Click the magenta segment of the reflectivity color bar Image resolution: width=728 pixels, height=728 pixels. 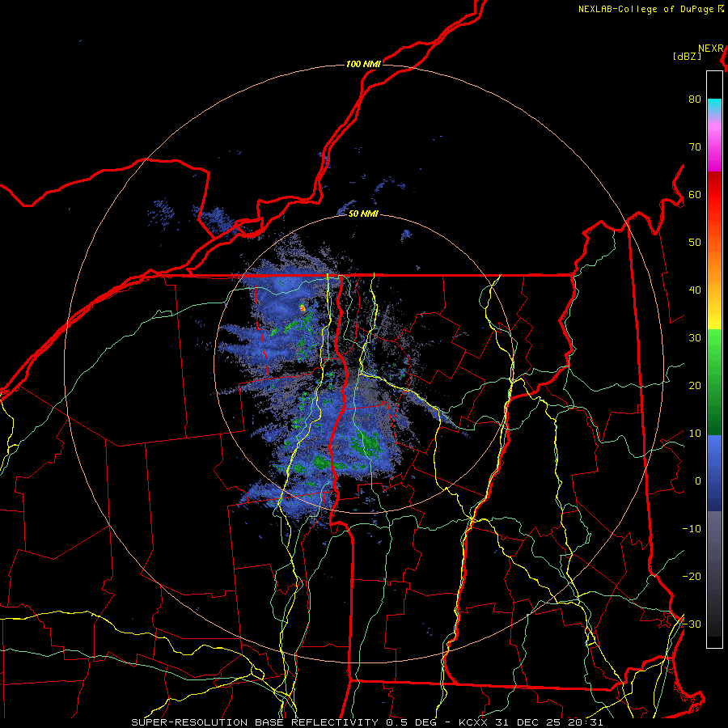[x=714, y=149]
